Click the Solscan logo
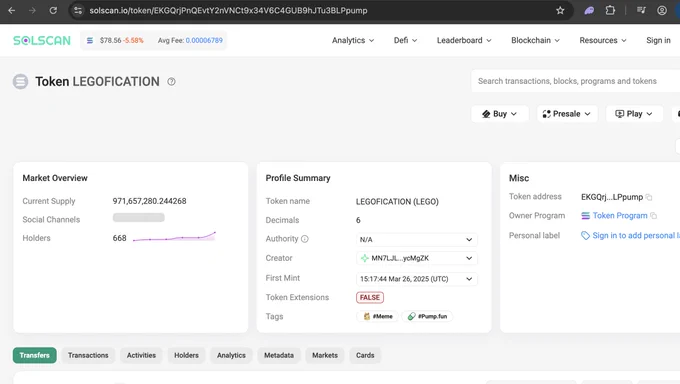This screenshot has height=384, width=680. [42, 40]
